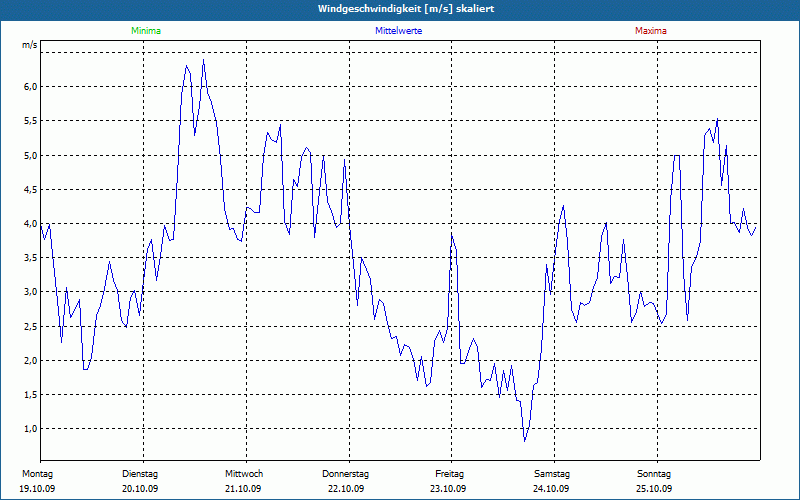Select the 4,0 y-axis value

point(31,223)
